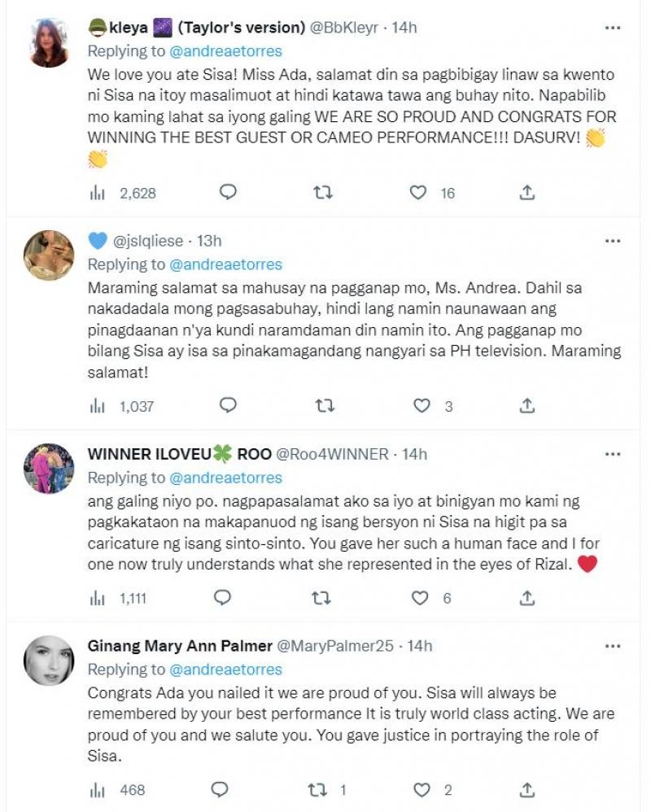Open more options on @jslqliese's tweet
The width and height of the screenshot is (651, 812).
(x=612, y=242)
